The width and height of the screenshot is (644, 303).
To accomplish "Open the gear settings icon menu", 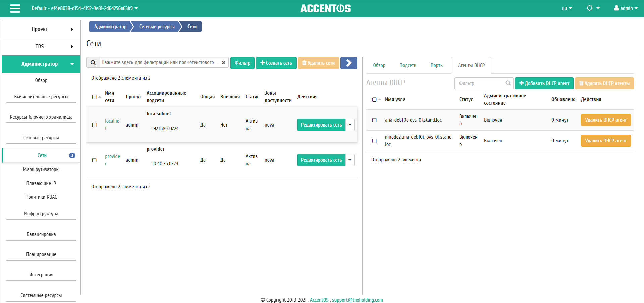I will pos(593,8).
